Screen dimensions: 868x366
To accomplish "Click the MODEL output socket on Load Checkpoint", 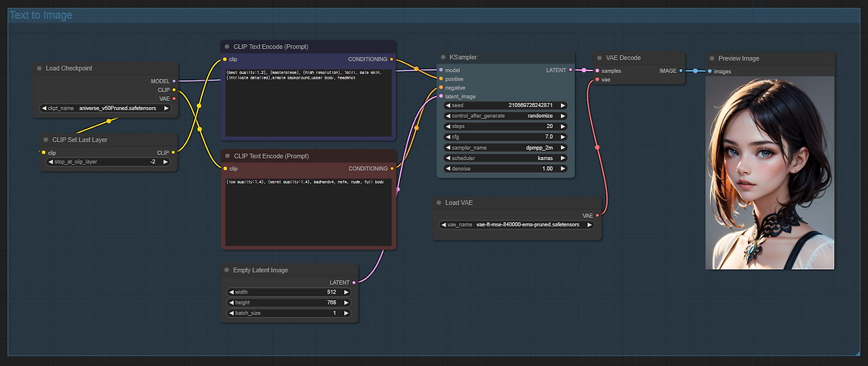I will [174, 81].
